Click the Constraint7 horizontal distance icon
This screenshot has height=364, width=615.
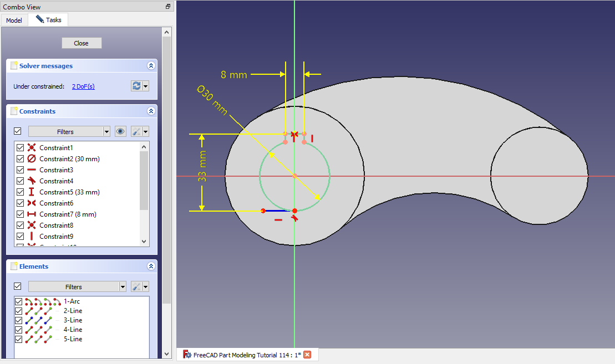(32, 214)
